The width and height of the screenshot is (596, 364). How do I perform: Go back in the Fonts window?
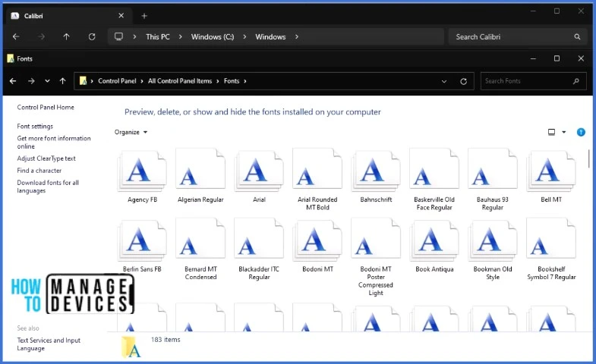13,81
